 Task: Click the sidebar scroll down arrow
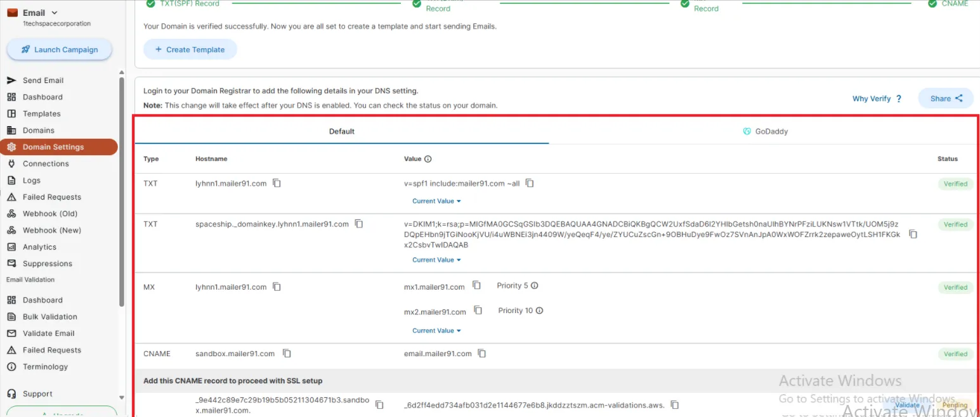(121, 397)
